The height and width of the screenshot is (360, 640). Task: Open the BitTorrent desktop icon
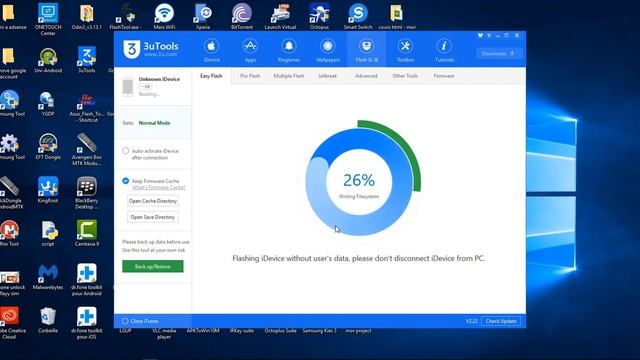(242, 17)
